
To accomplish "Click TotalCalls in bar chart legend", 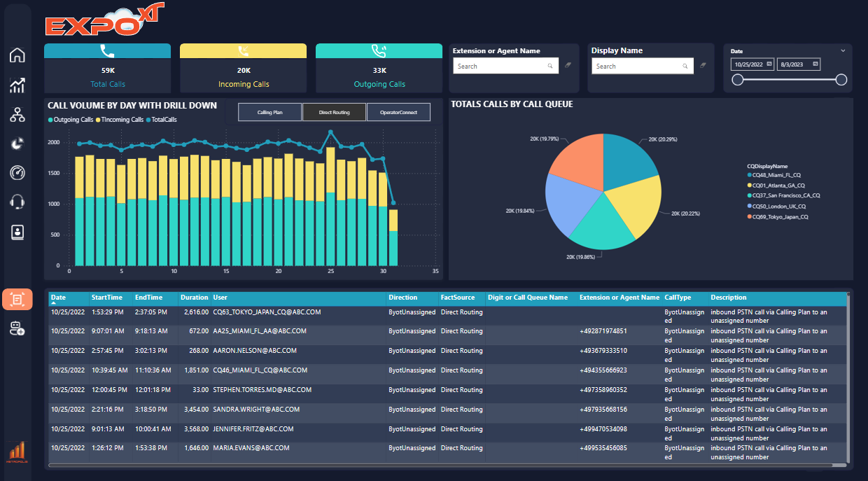I will tap(162, 120).
